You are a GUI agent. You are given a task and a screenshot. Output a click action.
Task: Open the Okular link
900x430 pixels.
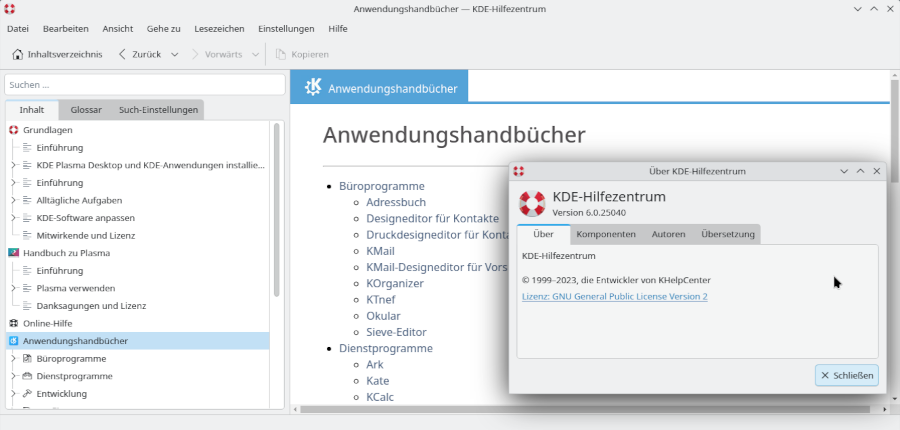coord(383,316)
